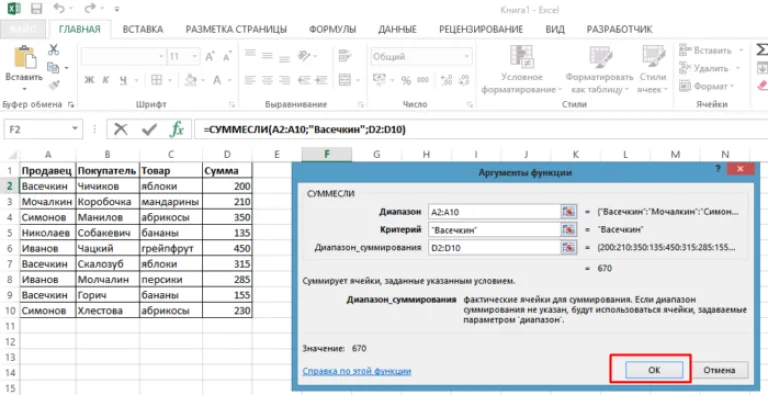The image size is (768, 395).
Task: Click the Cut scissors icon
Action: 53,50
